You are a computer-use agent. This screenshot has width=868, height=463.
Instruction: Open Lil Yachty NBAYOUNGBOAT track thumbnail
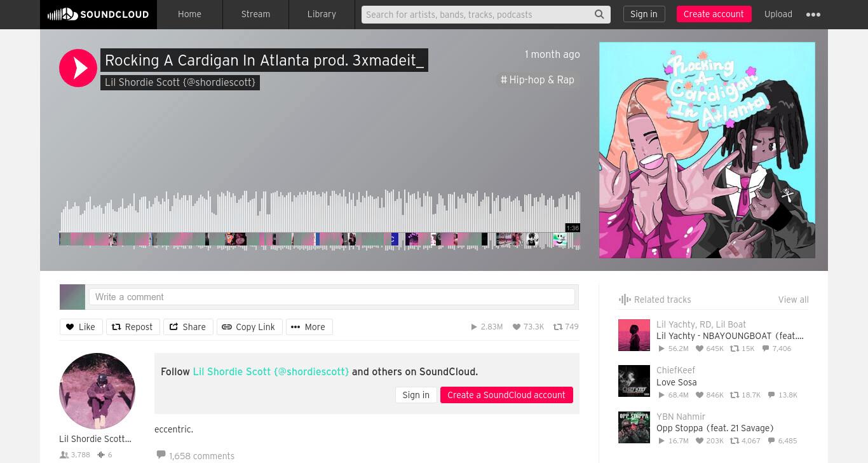pos(634,335)
